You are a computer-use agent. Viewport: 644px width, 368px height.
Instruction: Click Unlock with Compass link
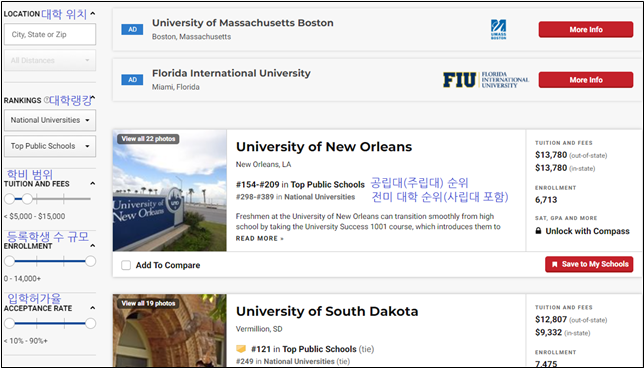tap(587, 231)
